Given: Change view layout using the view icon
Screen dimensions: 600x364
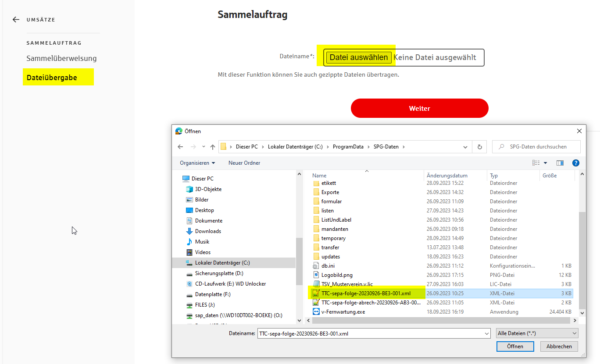Looking at the screenshot, I should (x=536, y=163).
